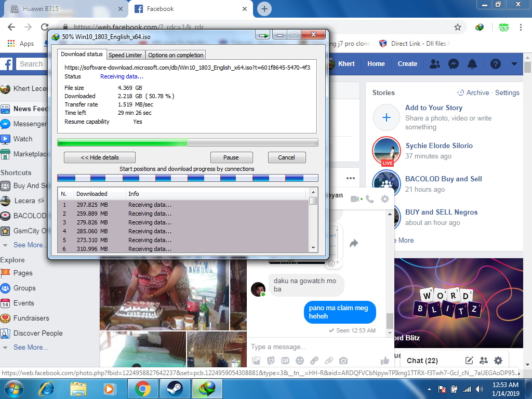Add to Your Story plus button
This screenshot has height=399, width=532.
387,117
